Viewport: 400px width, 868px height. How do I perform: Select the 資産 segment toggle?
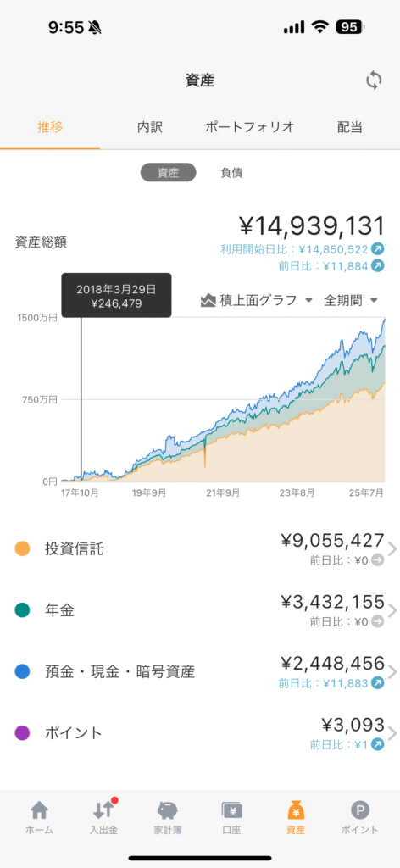click(168, 173)
